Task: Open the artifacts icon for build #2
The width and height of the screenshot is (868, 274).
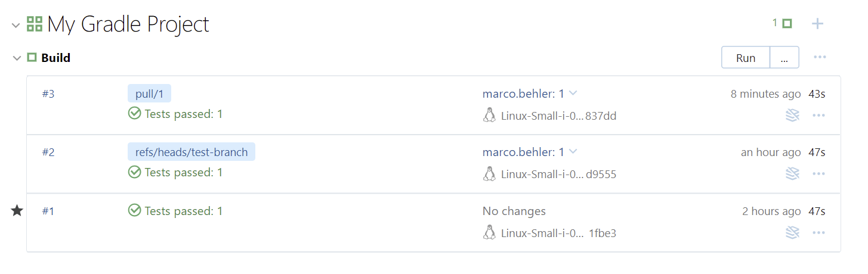Action: pos(792,173)
